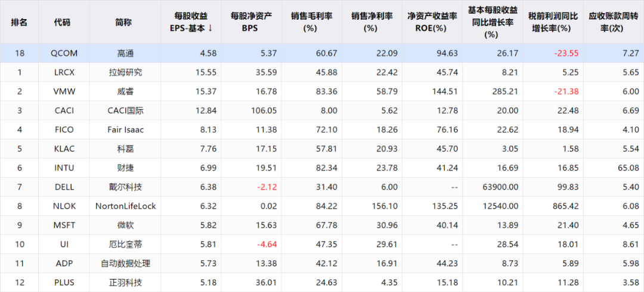Select the 戴尔科技 company name
The image size is (644, 292).
126,187
